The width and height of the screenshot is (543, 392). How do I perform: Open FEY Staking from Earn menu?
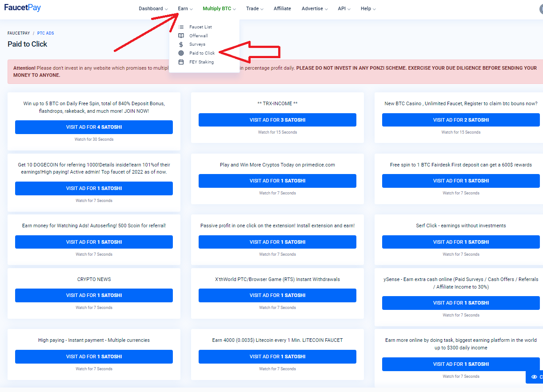pyautogui.click(x=201, y=62)
